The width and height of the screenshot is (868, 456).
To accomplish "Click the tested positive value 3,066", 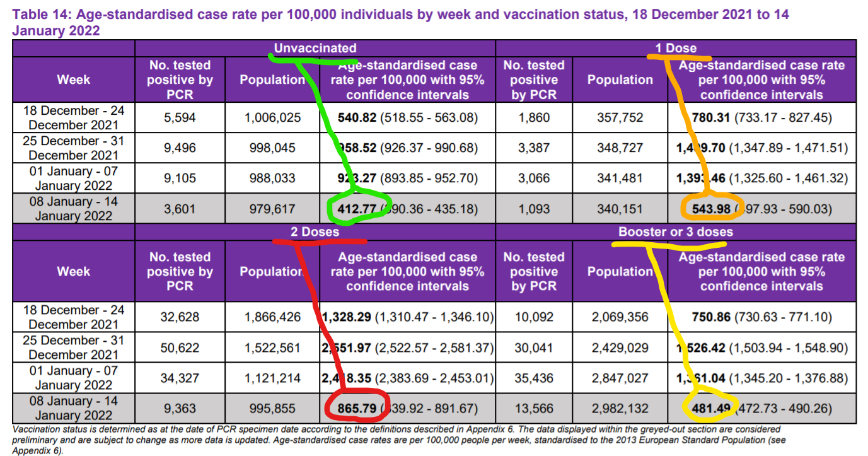I will point(534,178).
